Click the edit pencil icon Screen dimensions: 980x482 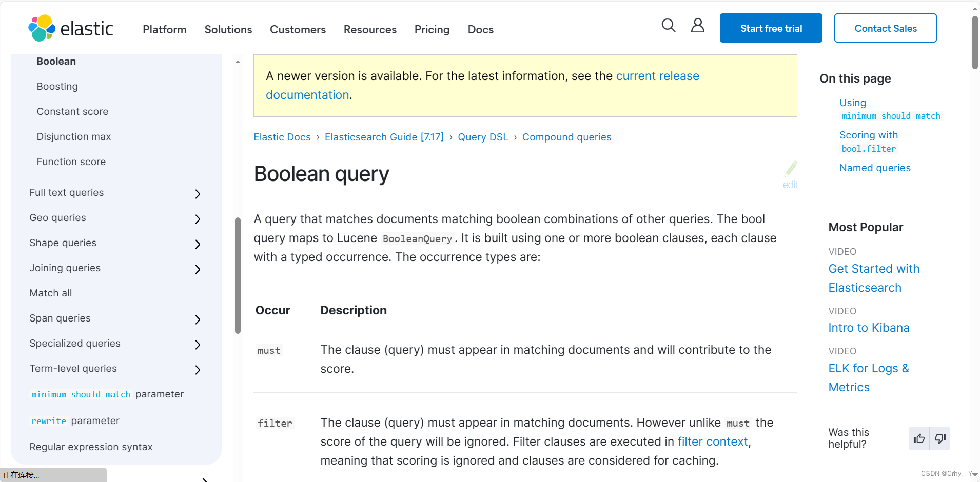click(791, 169)
